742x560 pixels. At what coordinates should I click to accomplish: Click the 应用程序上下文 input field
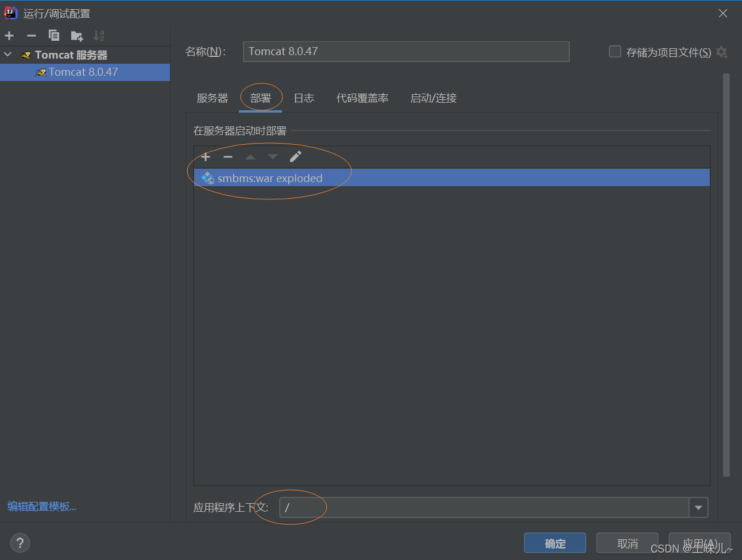tap(484, 508)
